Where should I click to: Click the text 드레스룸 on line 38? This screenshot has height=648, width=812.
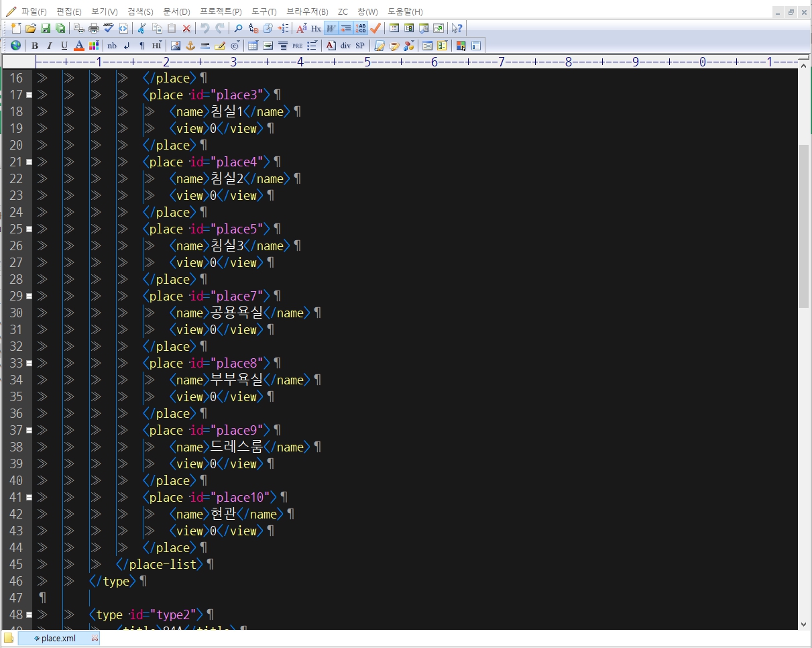pos(237,447)
